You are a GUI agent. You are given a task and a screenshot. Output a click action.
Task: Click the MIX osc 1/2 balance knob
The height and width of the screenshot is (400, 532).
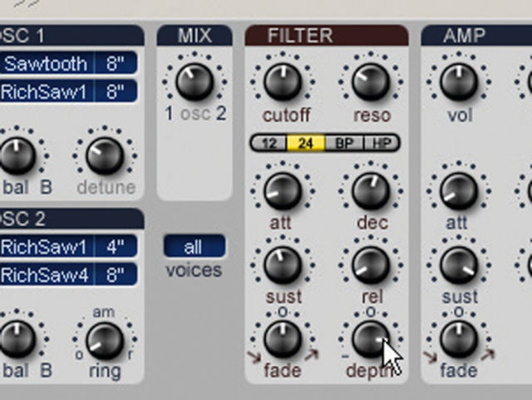pos(195,81)
